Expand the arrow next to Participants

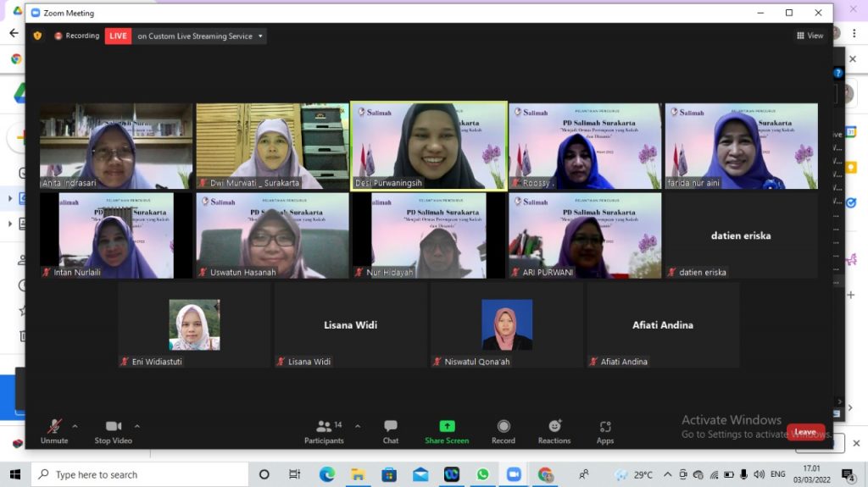pyautogui.click(x=357, y=426)
